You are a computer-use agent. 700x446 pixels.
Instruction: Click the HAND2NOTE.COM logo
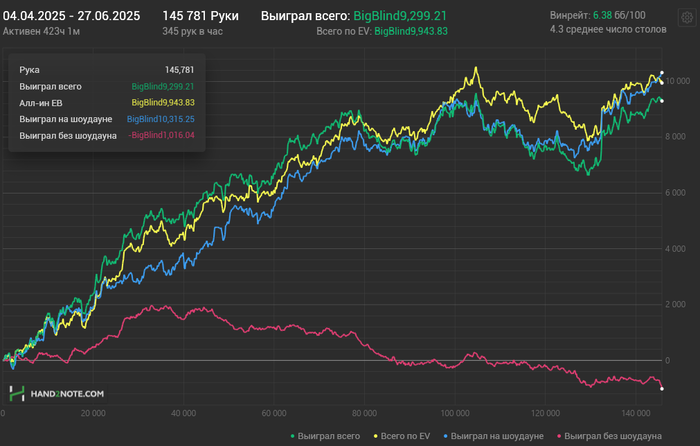[56, 394]
